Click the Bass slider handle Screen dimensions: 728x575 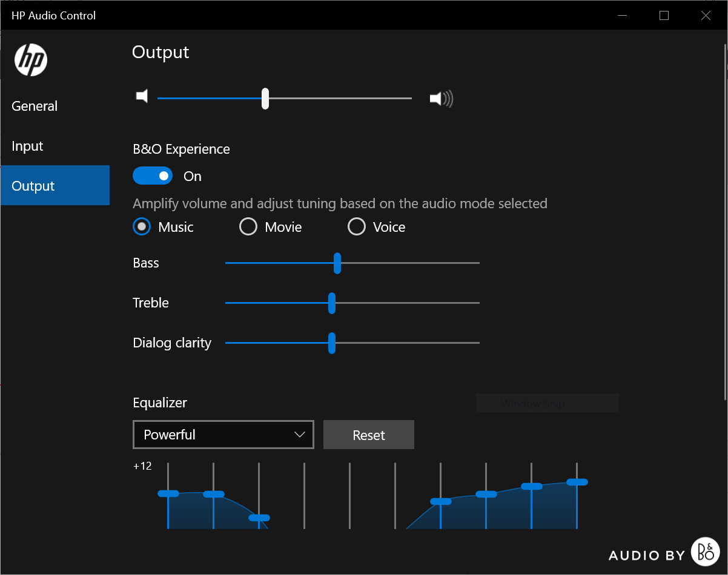(x=337, y=263)
